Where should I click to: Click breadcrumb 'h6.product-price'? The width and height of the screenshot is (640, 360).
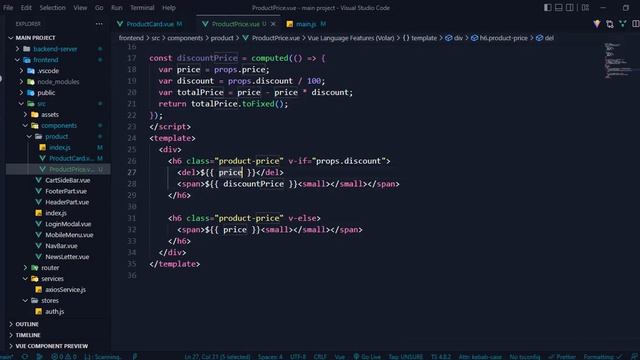pyautogui.click(x=503, y=38)
